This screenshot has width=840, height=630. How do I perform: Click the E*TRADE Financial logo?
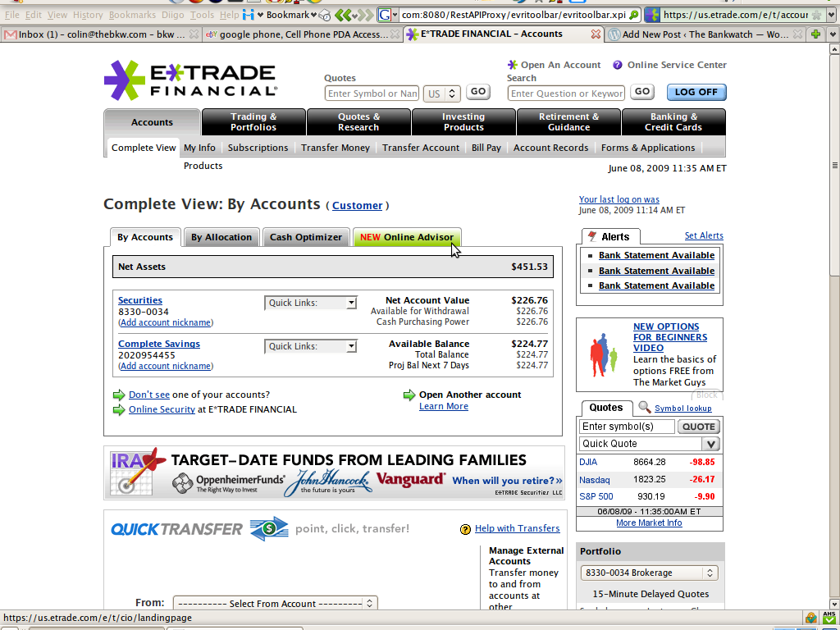click(190, 80)
